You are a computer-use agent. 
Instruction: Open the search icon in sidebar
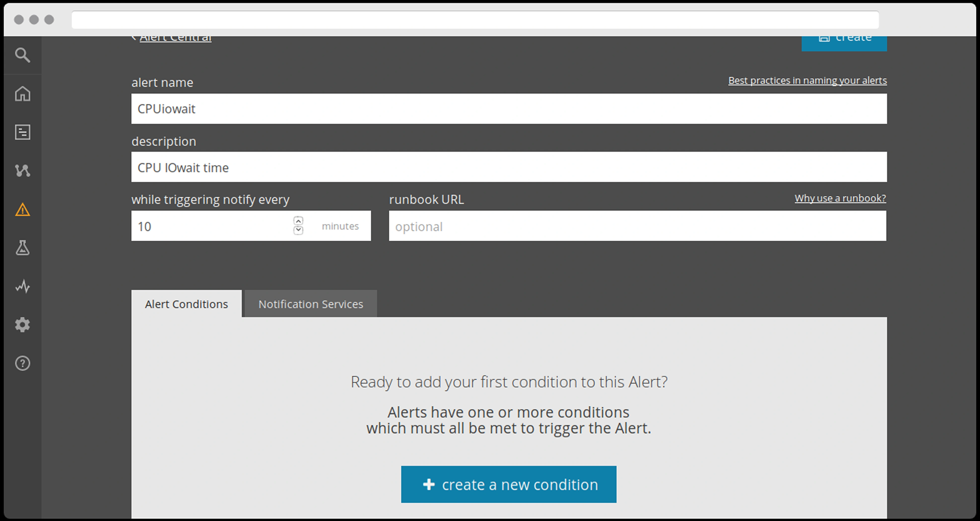pos(22,55)
